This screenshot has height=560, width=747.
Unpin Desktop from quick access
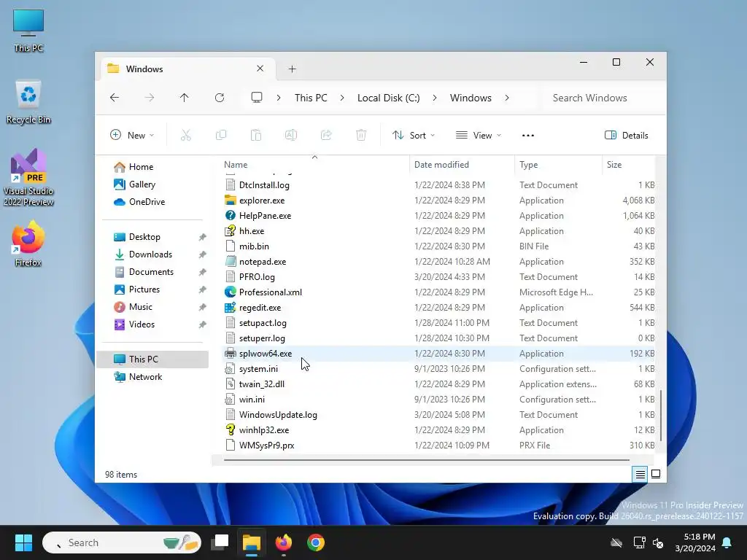tap(203, 237)
